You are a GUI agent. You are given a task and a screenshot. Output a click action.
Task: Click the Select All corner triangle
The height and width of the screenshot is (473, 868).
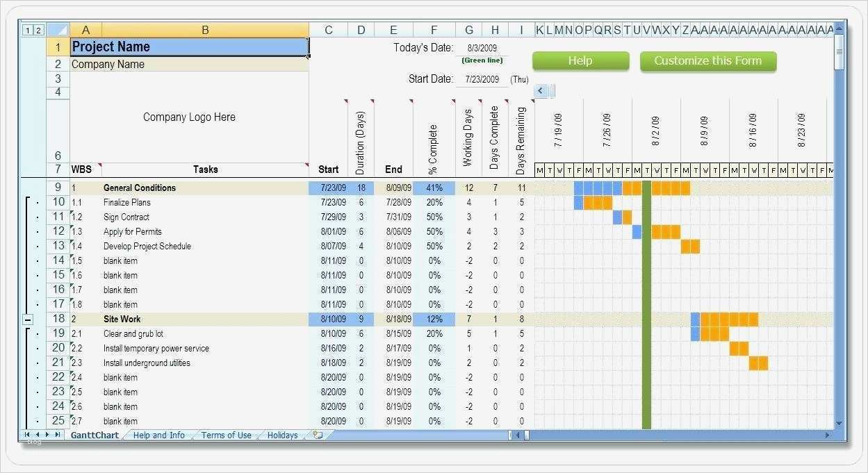point(58,30)
